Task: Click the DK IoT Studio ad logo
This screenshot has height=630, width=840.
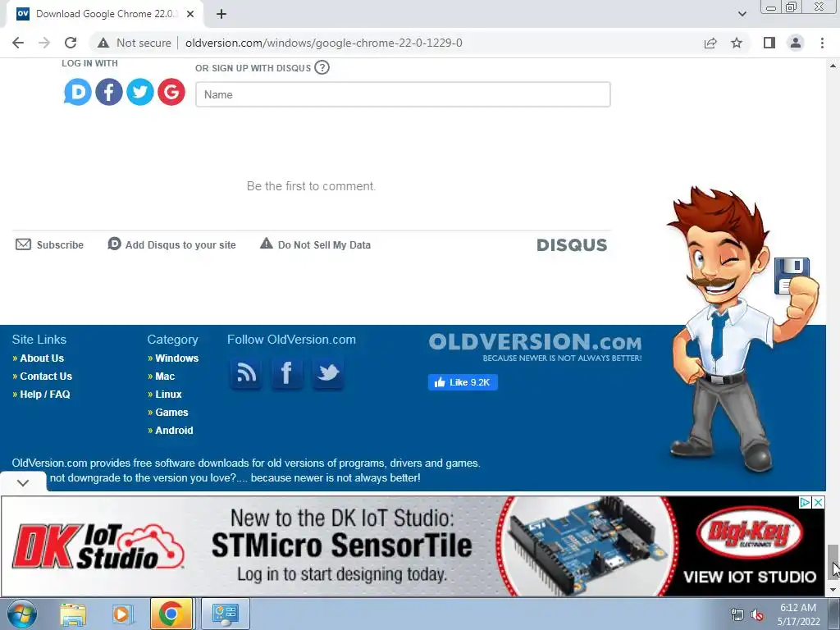Action: pos(98,546)
